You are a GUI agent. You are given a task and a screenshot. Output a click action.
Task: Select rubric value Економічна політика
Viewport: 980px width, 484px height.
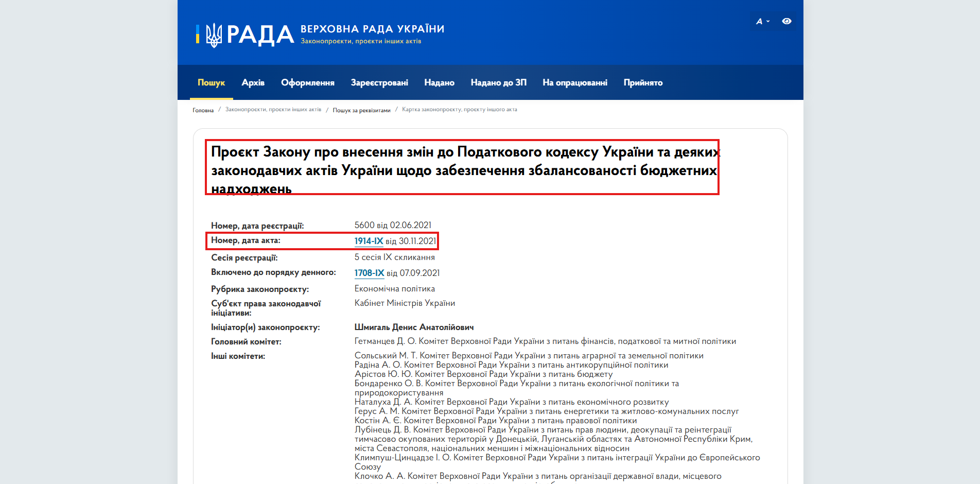[x=395, y=288]
